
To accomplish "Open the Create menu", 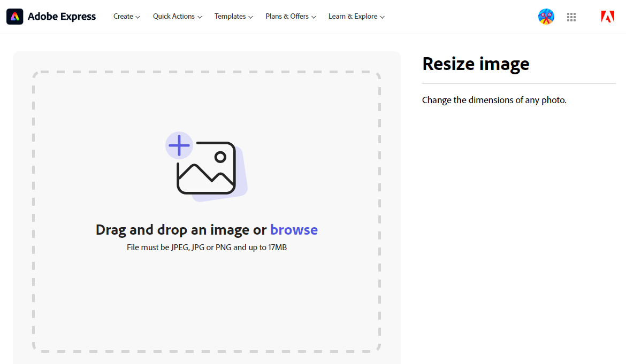I will pos(123,17).
